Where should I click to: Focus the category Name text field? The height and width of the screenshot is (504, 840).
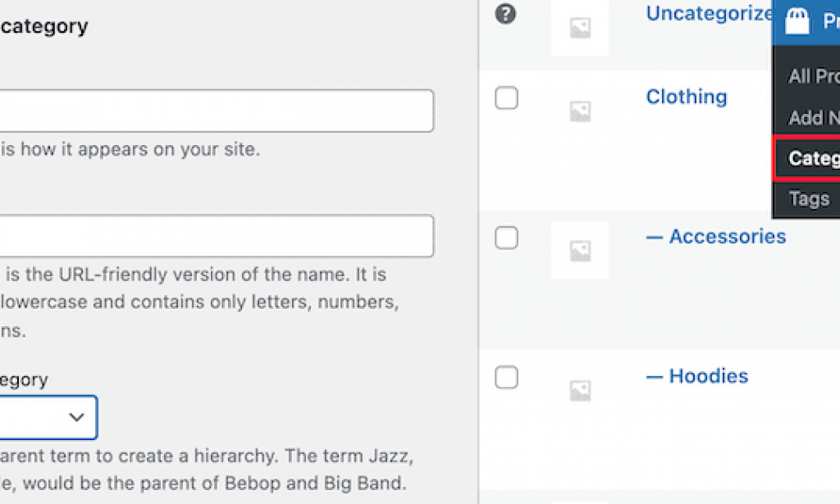(215, 111)
